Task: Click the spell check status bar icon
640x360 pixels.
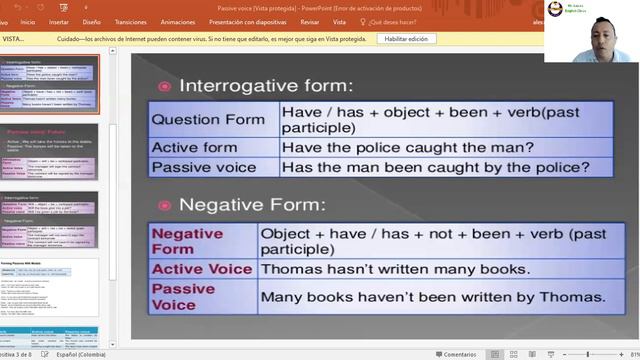Action: (44, 355)
